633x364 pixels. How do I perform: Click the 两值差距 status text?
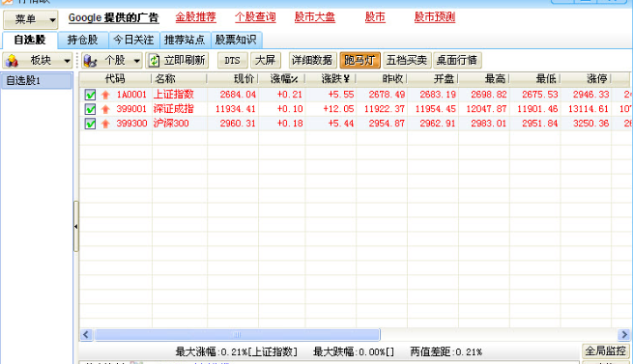click(446, 351)
